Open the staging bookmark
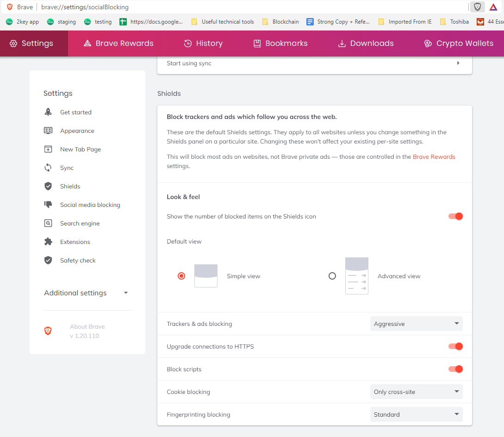The height and width of the screenshot is (437, 504). tap(62, 22)
